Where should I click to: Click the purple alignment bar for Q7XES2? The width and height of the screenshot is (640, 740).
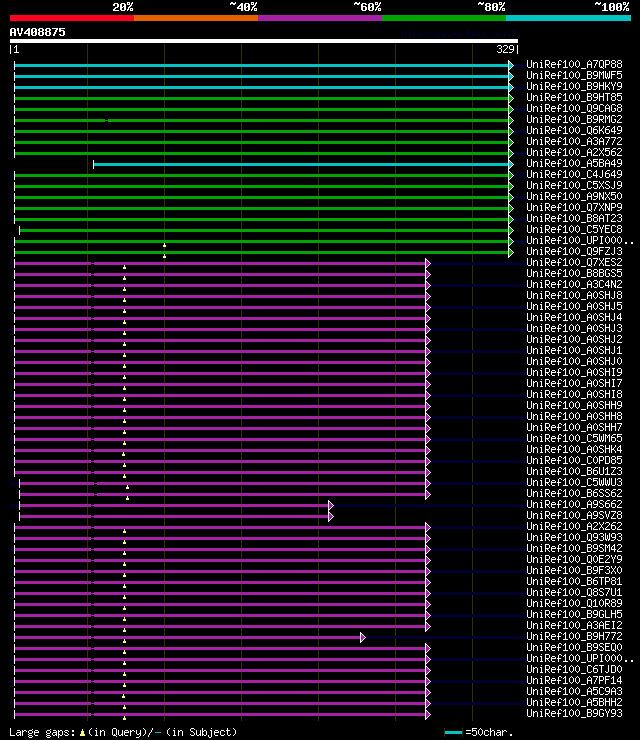(x=220, y=263)
